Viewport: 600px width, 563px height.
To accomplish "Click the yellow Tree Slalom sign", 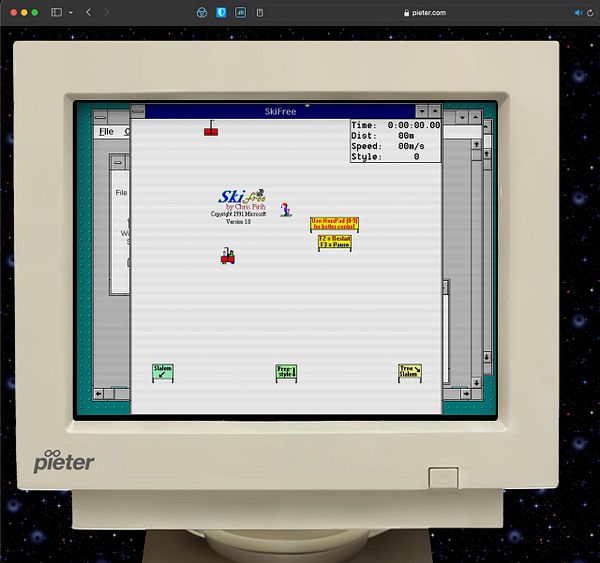I will 410,373.
